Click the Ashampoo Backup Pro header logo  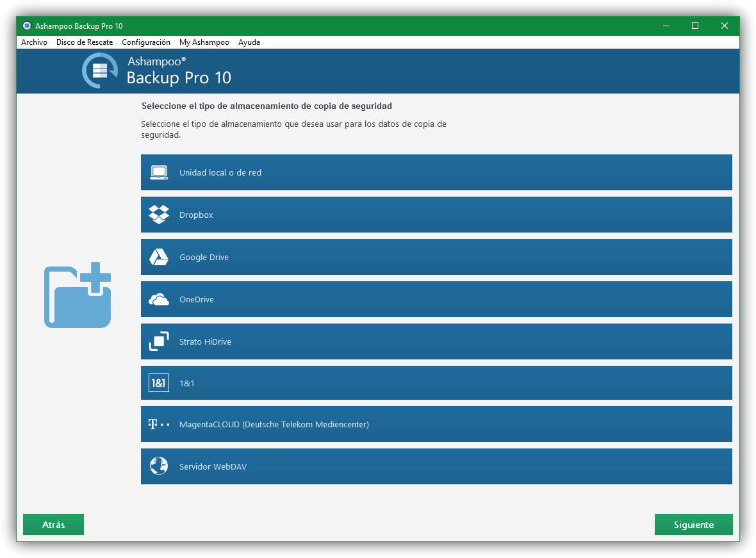click(100, 70)
